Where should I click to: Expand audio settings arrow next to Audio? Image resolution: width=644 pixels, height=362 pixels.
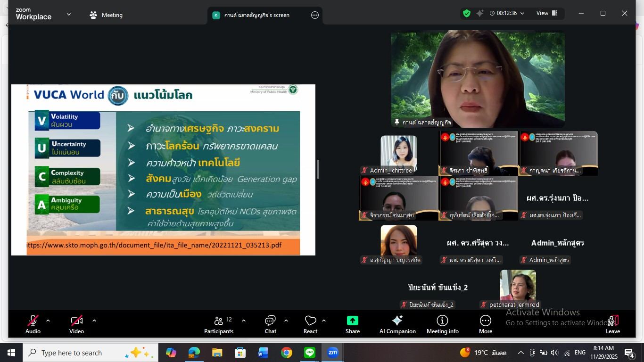48,321
